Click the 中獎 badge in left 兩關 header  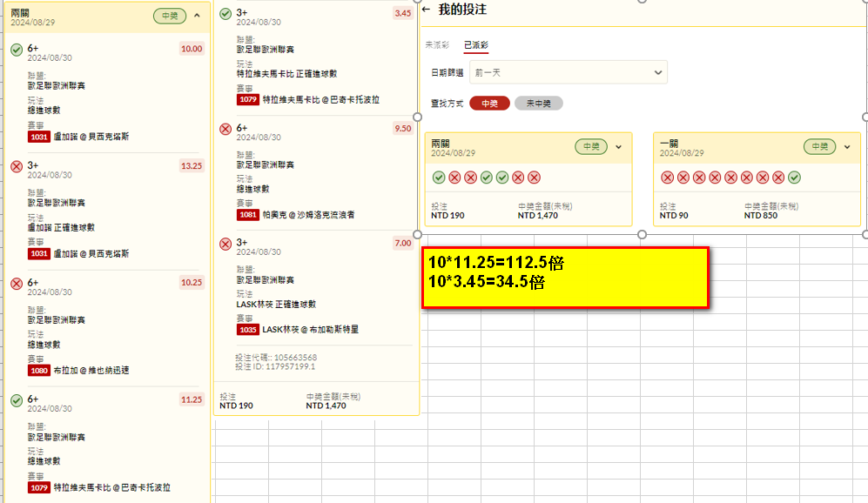point(169,16)
